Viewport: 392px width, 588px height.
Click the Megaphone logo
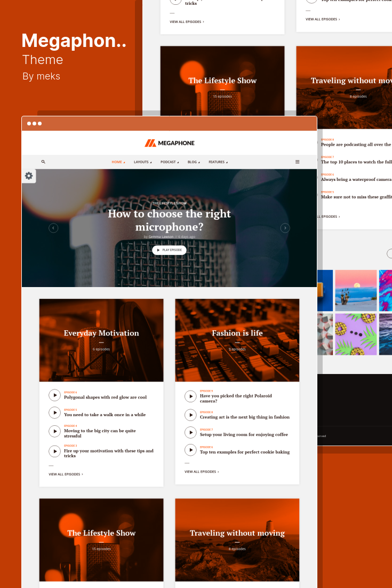[x=170, y=143]
